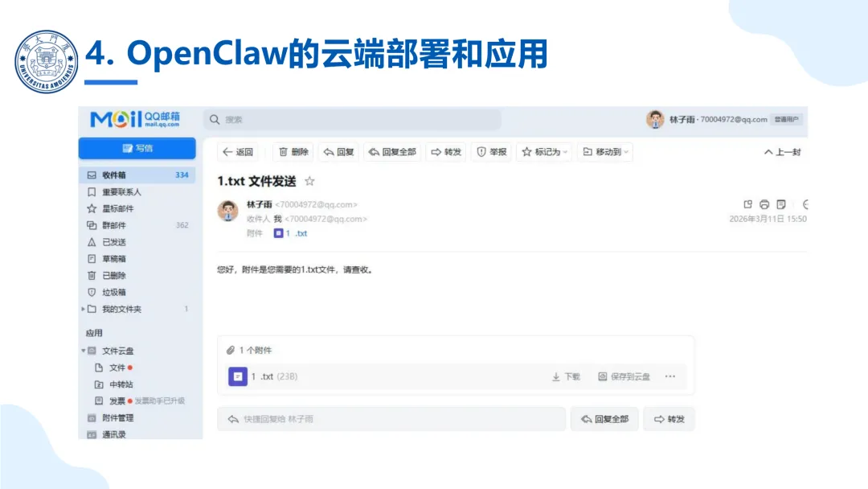
Task: Collapse the 文件云盘 section
Action: 83,351
